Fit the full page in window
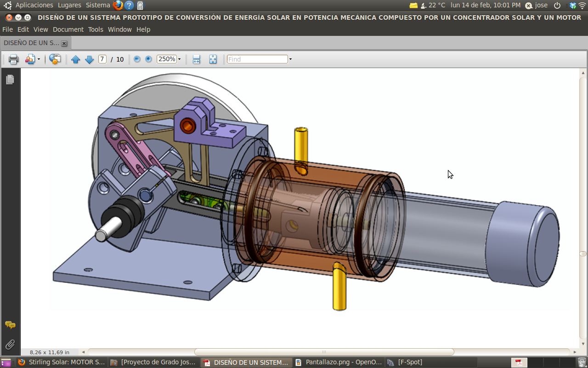Image resolution: width=588 pixels, height=368 pixels. pyautogui.click(x=213, y=59)
